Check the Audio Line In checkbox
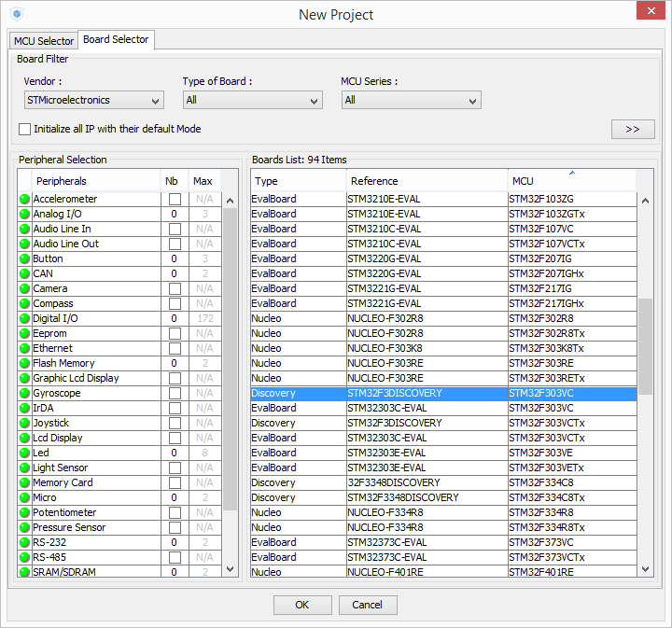The width and height of the screenshot is (672, 628). [x=175, y=230]
